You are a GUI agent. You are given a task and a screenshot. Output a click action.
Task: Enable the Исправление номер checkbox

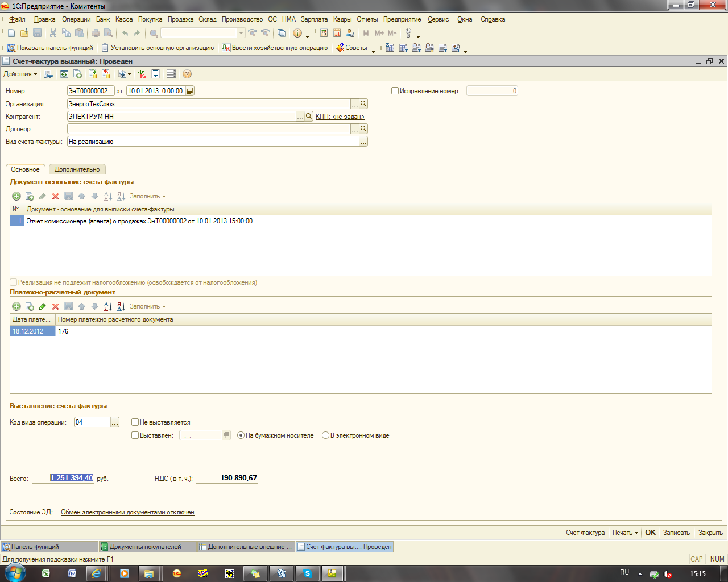(x=395, y=91)
